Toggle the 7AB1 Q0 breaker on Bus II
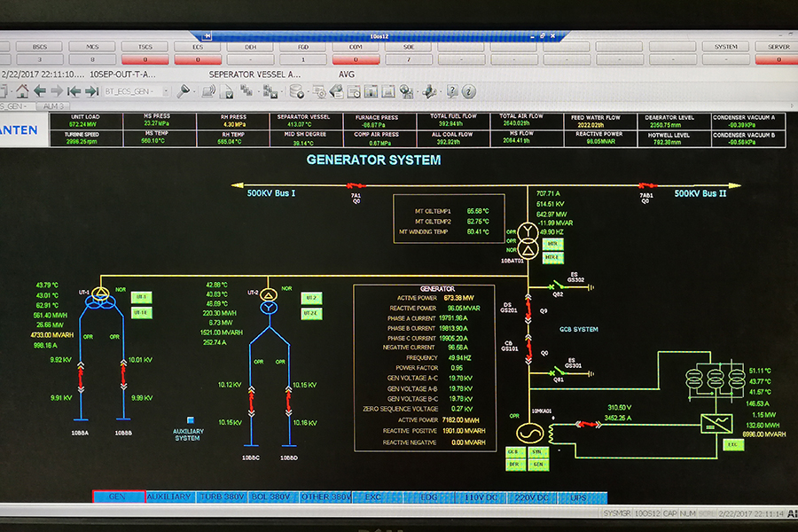Image resolution: width=798 pixels, height=532 pixels. point(646,187)
